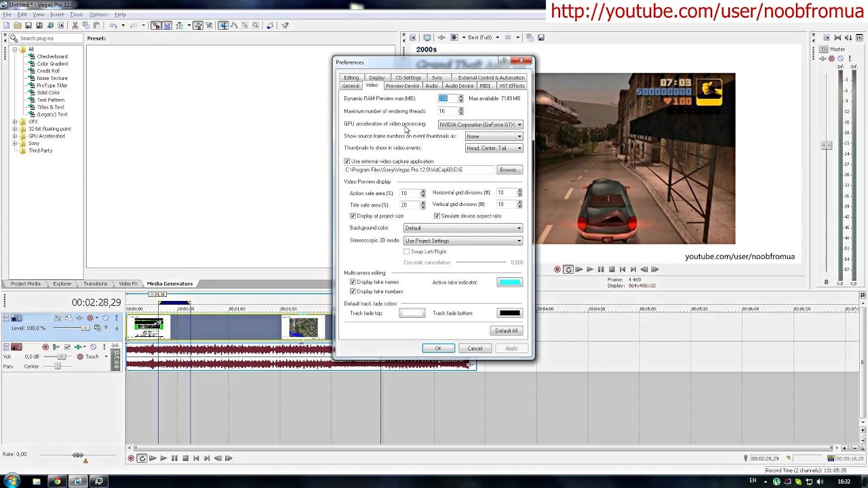Click the Browse... button for capture application
Viewport: 868px width, 488px height.
click(x=509, y=170)
